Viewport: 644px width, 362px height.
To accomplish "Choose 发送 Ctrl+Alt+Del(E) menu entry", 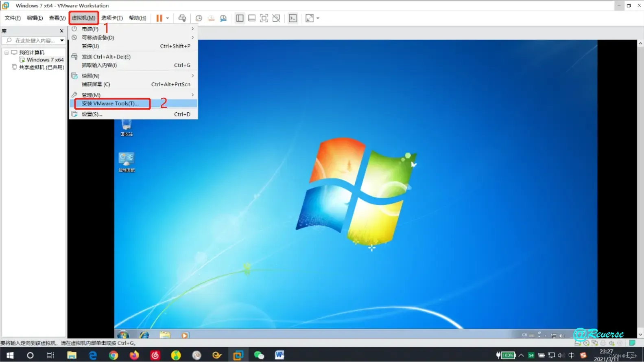I will pos(133,57).
